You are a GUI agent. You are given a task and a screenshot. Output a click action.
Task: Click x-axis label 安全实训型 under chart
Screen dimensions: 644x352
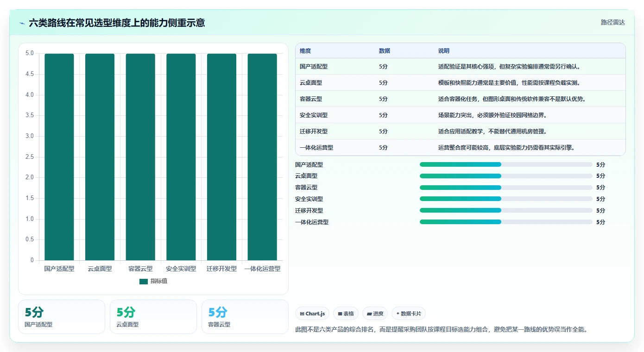181,269
